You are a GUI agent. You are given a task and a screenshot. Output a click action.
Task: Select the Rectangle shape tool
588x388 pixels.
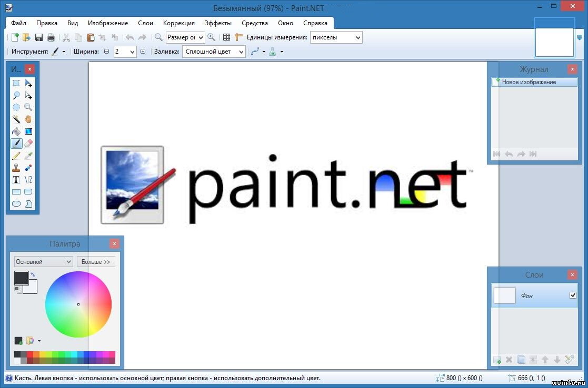[x=16, y=192]
